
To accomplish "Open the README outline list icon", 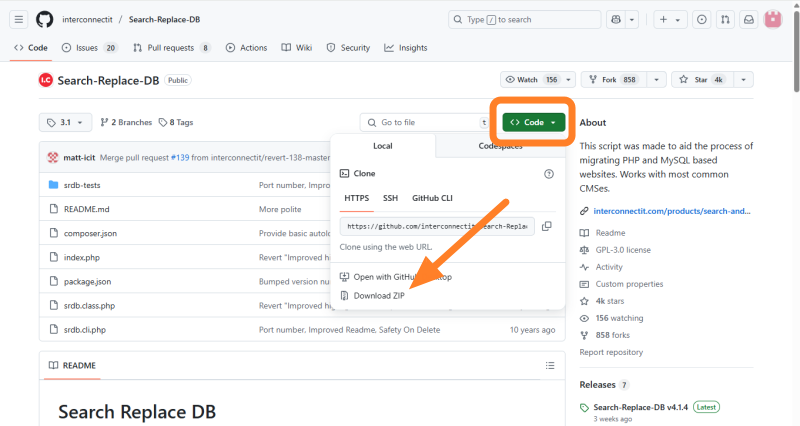I will click(549, 365).
